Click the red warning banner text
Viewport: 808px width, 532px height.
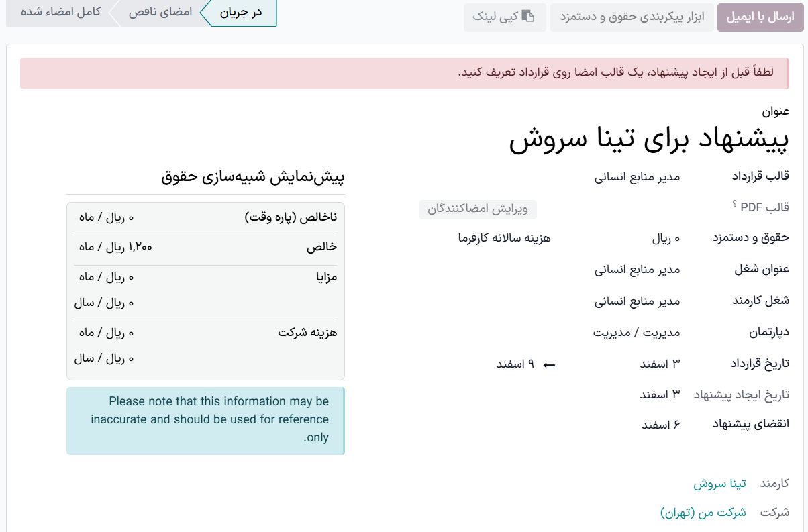coord(615,73)
